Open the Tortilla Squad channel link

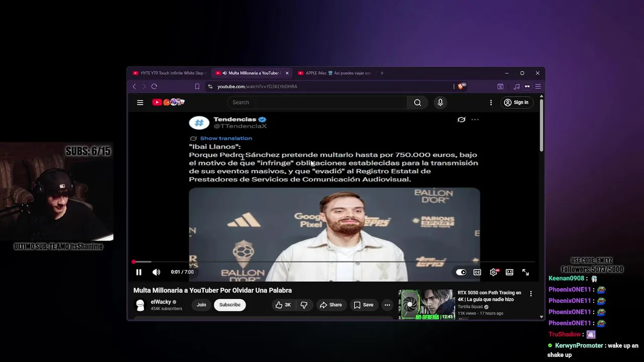[470, 307]
